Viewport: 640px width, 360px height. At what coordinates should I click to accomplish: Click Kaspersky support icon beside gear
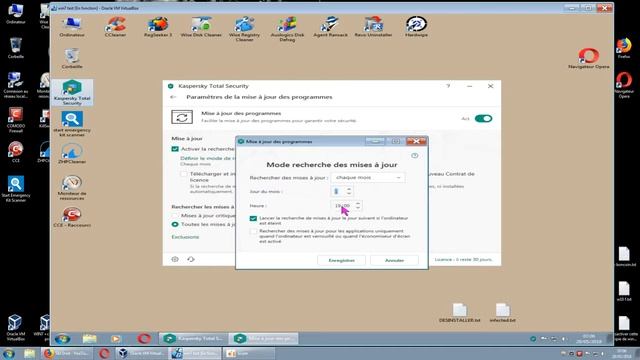pyautogui.click(x=191, y=259)
